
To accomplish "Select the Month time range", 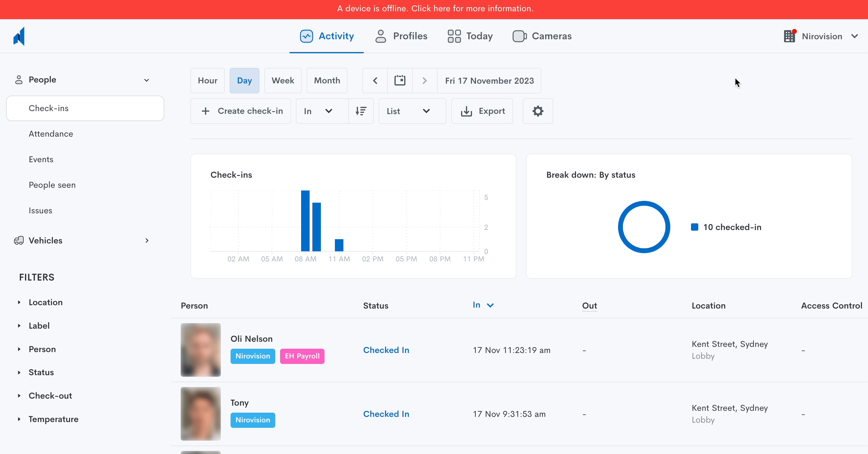I will click(327, 81).
